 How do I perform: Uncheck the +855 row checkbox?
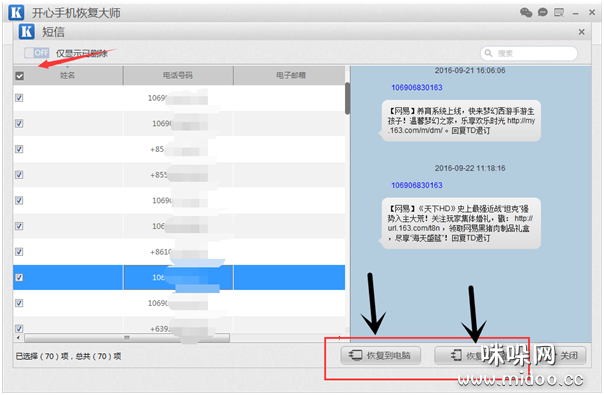[19, 175]
